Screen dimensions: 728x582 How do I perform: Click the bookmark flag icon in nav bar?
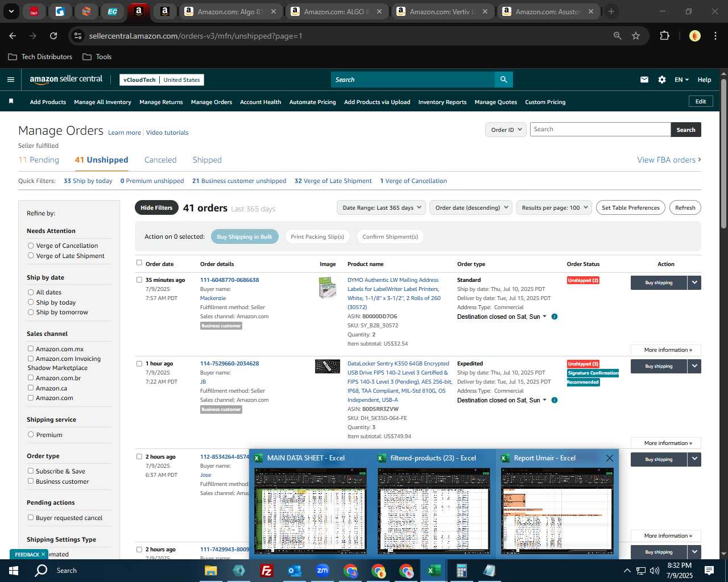(x=11, y=101)
